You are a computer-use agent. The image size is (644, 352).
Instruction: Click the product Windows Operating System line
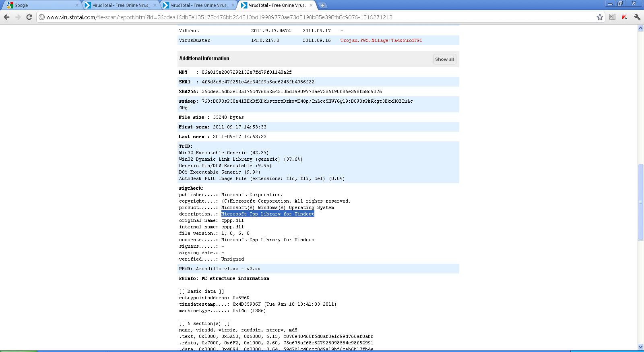tap(256, 207)
